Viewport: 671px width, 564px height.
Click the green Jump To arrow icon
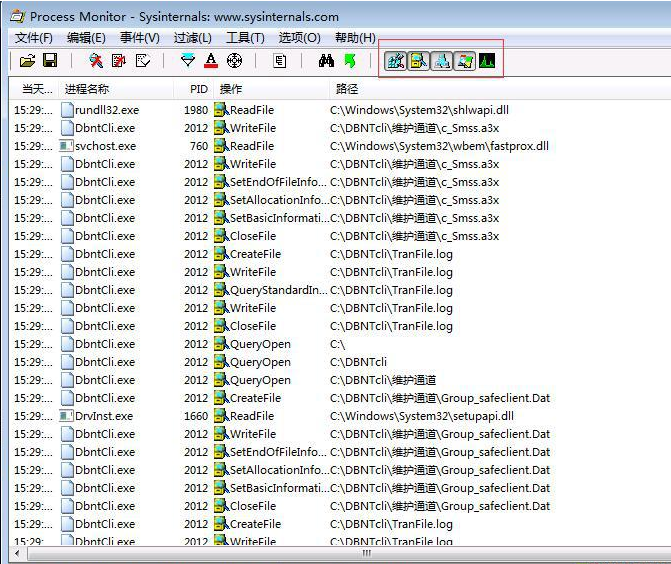coord(350,61)
